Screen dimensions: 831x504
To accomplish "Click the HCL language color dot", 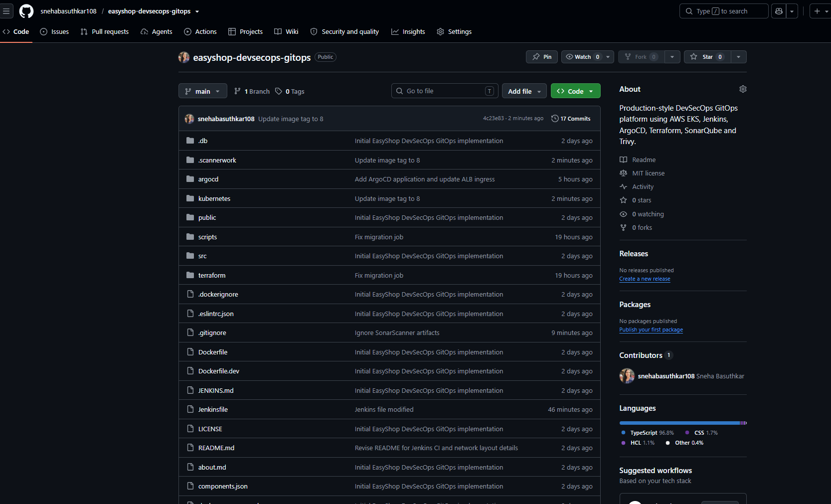I will pos(623,443).
